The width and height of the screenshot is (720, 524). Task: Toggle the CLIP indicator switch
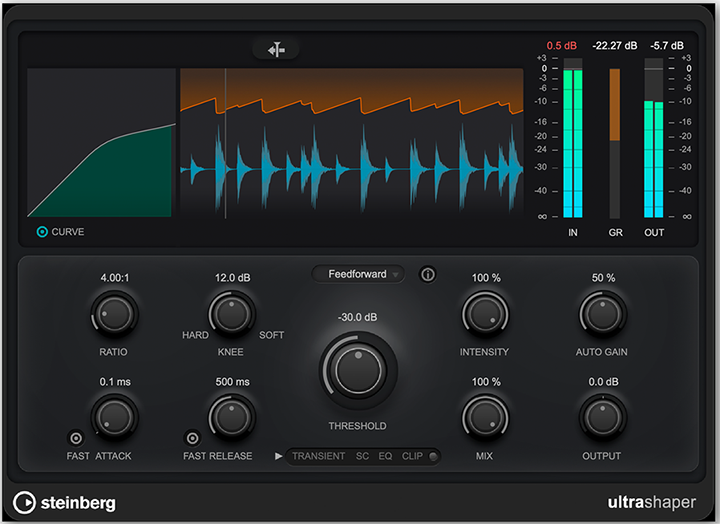tap(432, 456)
